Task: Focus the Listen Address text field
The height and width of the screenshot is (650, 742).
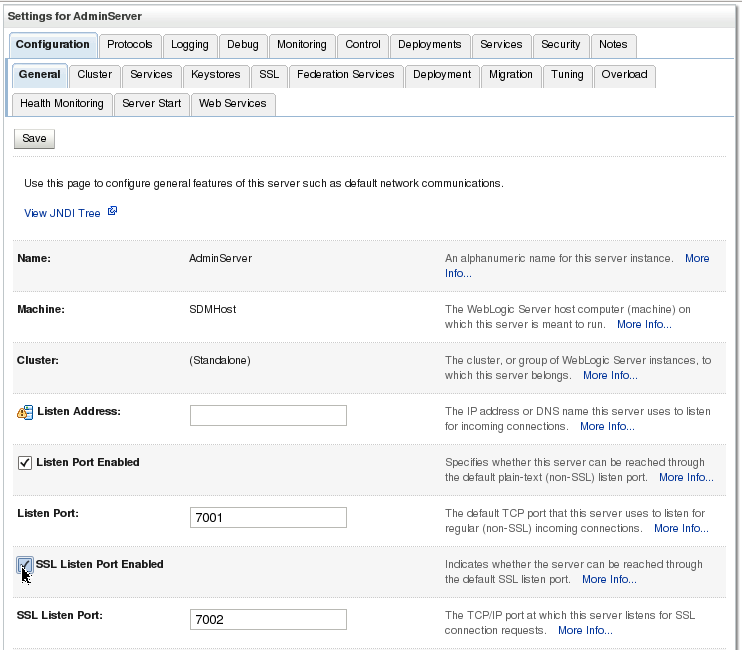Action: click(x=268, y=415)
